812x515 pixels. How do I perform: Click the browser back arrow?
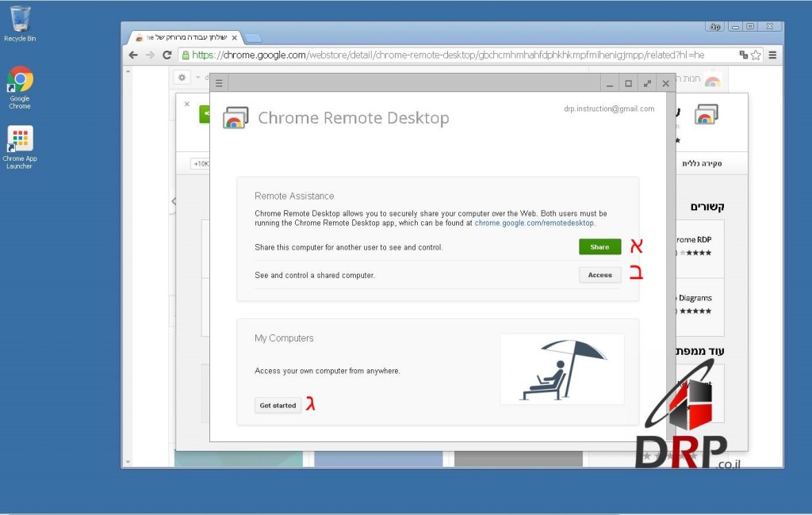point(133,55)
